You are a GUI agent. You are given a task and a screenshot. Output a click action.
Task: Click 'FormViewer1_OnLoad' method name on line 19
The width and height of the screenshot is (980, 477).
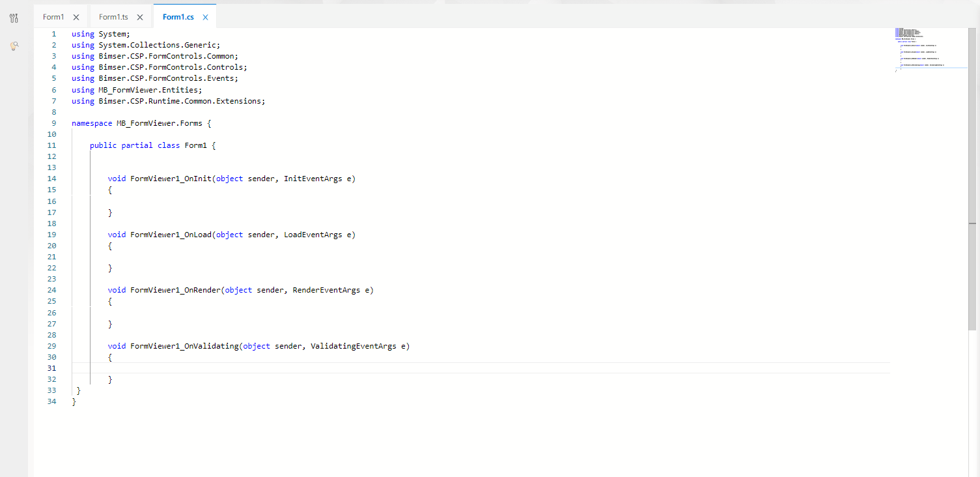point(171,235)
